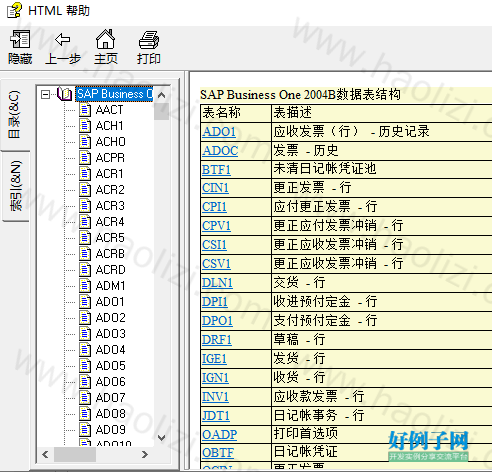Open the IGN1 table link

point(215,378)
